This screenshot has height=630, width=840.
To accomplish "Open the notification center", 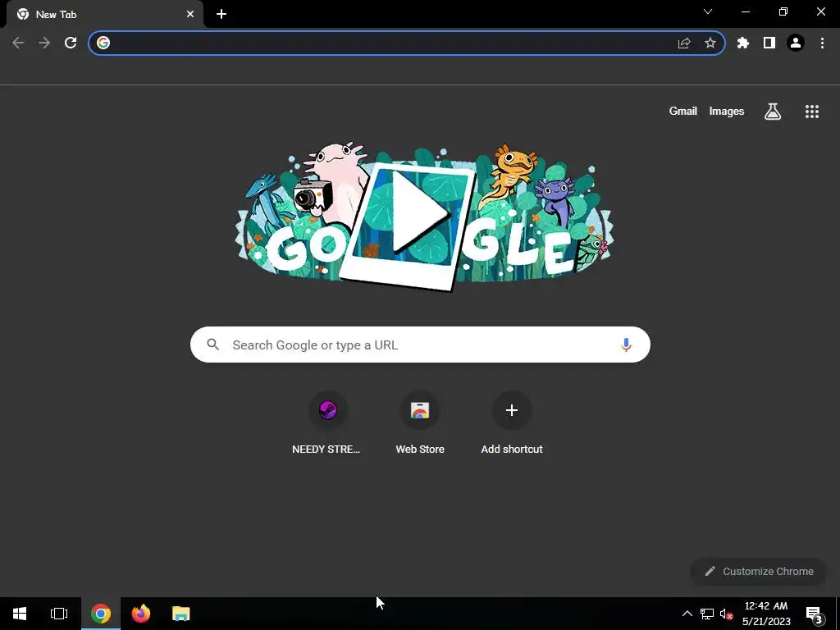I will (x=815, y=614).
